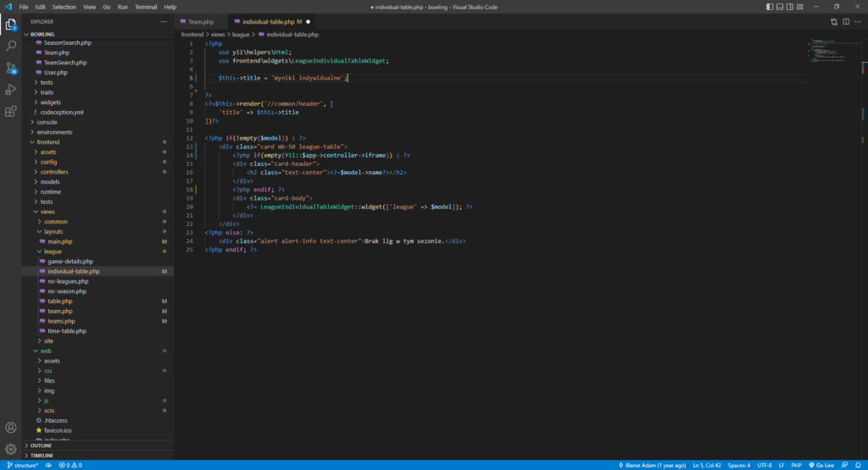Open the Edit menu
Image resolution: width=868 pixels, height=470 pixels.
pyautogui.click(x=40, y=7)
